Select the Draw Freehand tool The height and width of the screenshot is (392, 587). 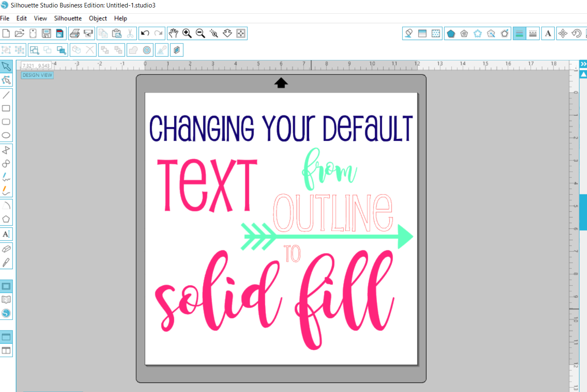(x=6, y=177)
